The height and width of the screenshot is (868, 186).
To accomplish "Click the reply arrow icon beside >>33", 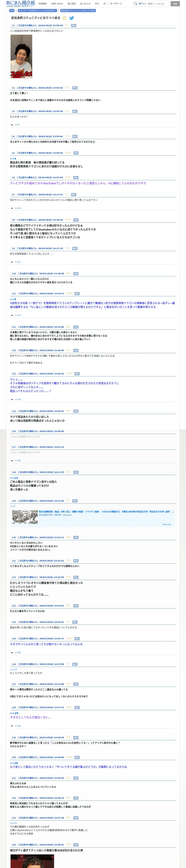I will tap(12, 315).
